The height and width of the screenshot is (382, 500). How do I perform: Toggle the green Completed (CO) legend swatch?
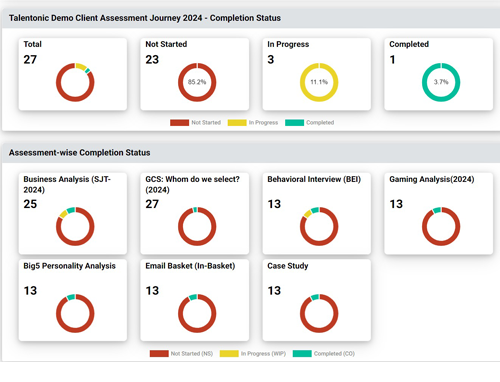pyautogui.click(x=302, y=354)
